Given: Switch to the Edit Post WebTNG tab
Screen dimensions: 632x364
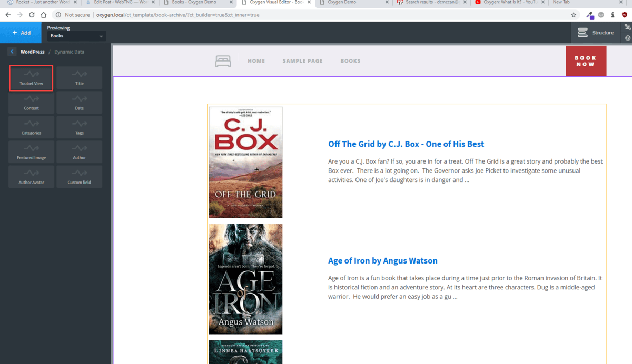Looking at the screenshot, I should tap(120, 3).
